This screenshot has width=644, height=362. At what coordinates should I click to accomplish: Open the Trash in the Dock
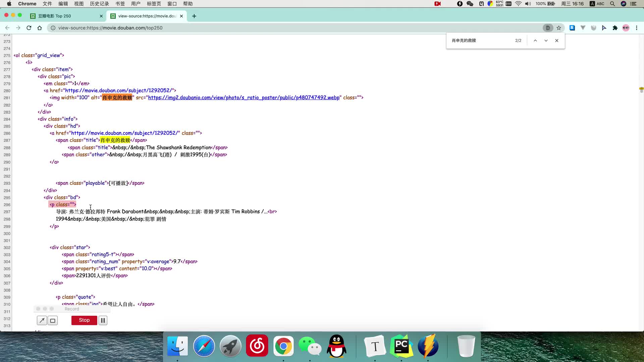466,346
